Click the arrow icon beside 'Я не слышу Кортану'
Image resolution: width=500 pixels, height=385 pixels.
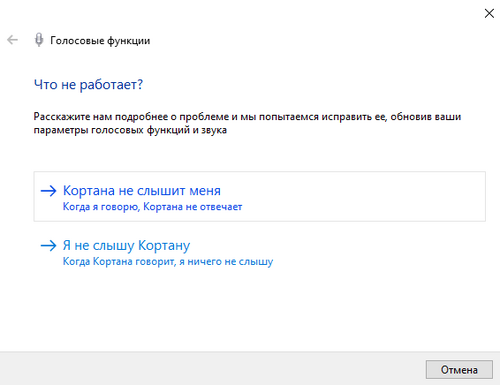click(x=49, y=246)
